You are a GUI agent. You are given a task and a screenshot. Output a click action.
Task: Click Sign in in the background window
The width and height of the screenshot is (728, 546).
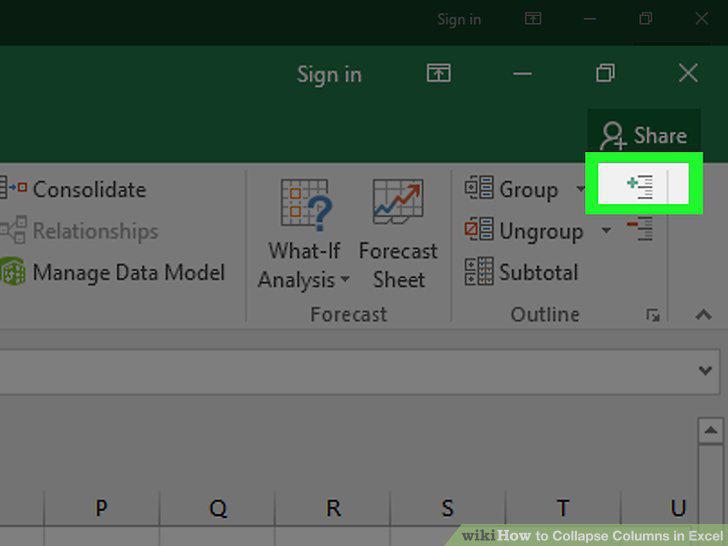[459, 20]
